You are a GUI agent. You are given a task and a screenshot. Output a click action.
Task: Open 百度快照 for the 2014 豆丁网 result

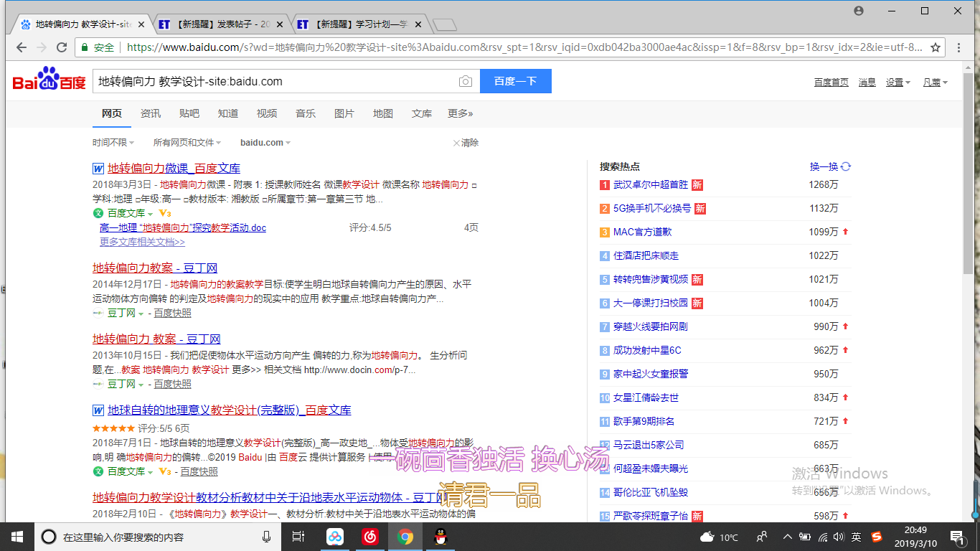173,313
